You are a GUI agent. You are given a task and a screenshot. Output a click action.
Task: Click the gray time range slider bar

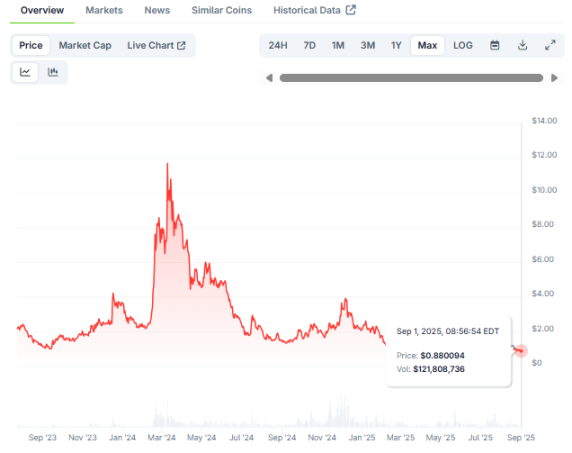coord(411,78)
